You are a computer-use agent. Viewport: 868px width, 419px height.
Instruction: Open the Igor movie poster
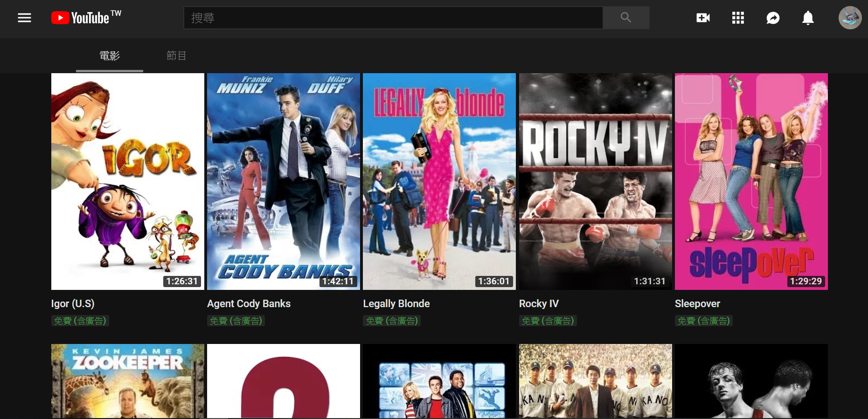pyautogui.click(x=128, y=181)
